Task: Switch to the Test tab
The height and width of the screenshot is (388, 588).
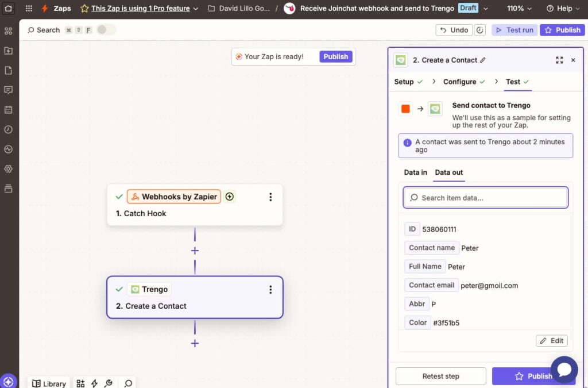Action: 517,82
